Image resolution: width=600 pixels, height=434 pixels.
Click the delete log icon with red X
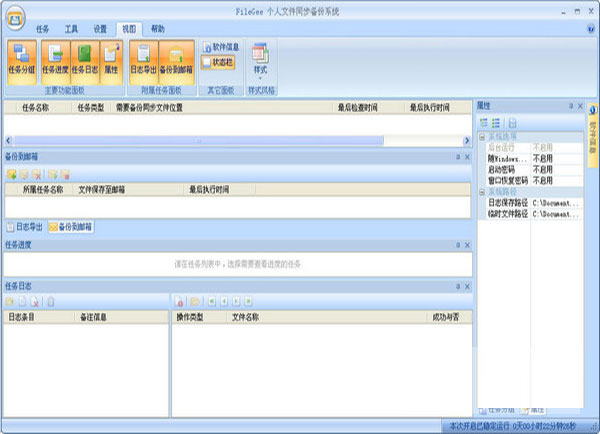[x=34, y=302]
